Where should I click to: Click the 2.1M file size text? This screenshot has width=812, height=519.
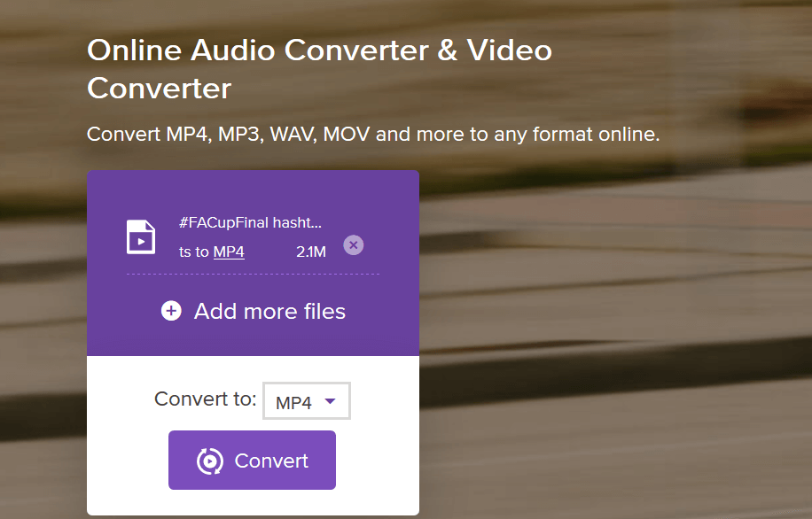click(x=310, y=252)
